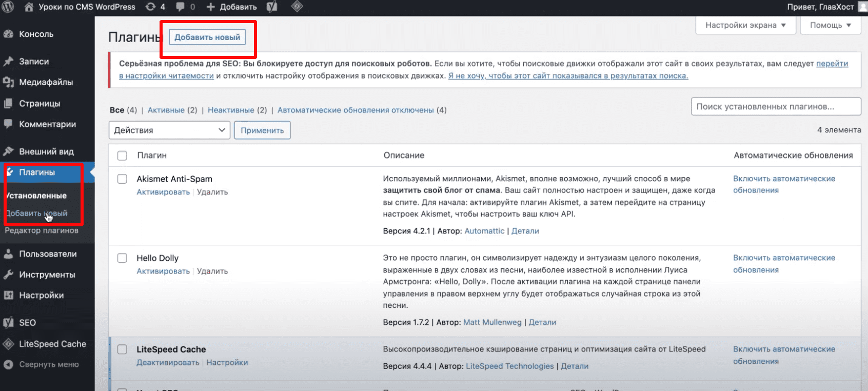
Task: Open Automattic author link
Action: 484,231
